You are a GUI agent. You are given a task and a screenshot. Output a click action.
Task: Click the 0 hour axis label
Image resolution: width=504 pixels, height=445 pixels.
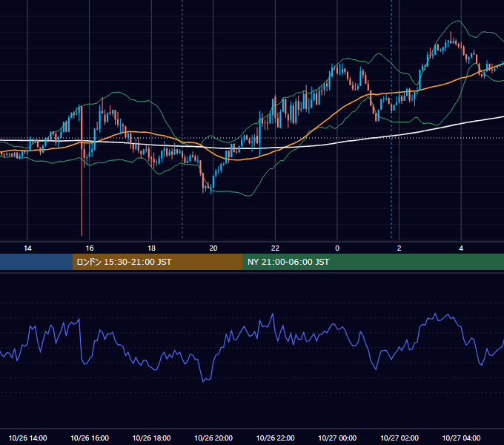click(337, 248)
